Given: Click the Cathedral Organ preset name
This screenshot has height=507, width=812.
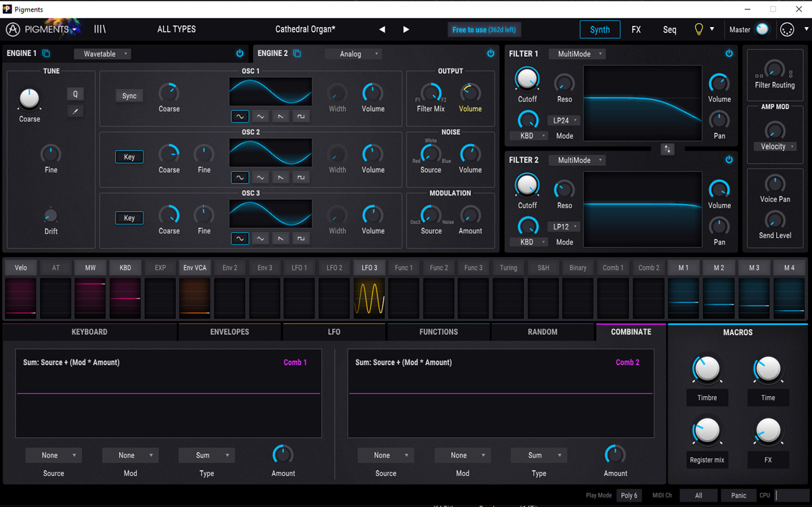Looking at the screenshot, I should coord(305,30).
